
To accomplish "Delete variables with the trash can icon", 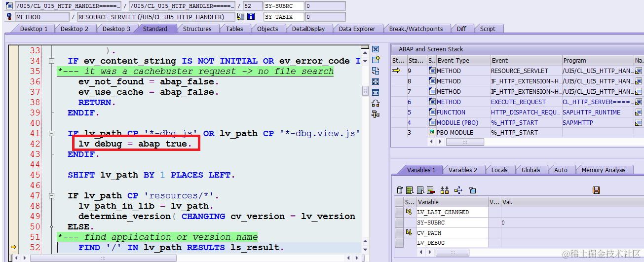I will (x=400, y=190).
